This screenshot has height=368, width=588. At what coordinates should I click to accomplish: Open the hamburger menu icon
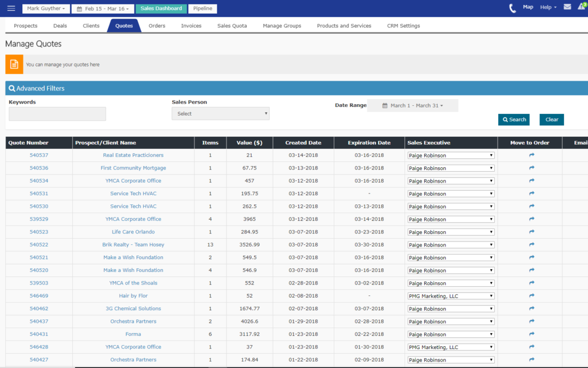click(11, 8)
